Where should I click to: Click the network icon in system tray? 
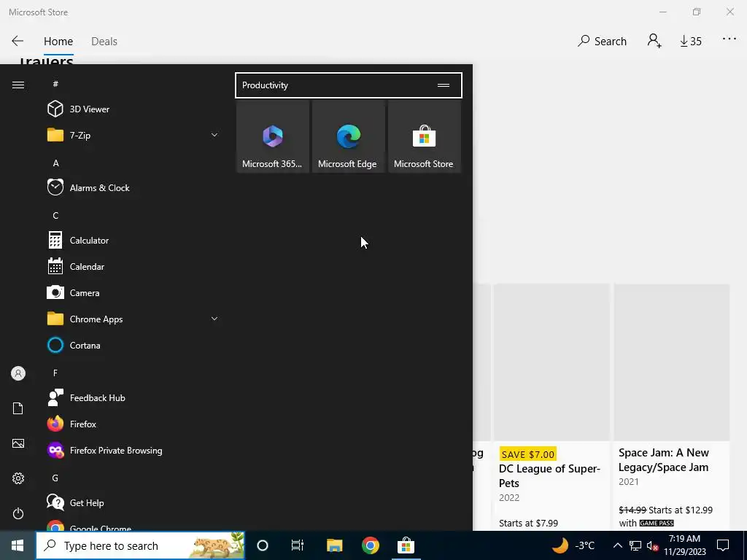[x=635, y=545]
